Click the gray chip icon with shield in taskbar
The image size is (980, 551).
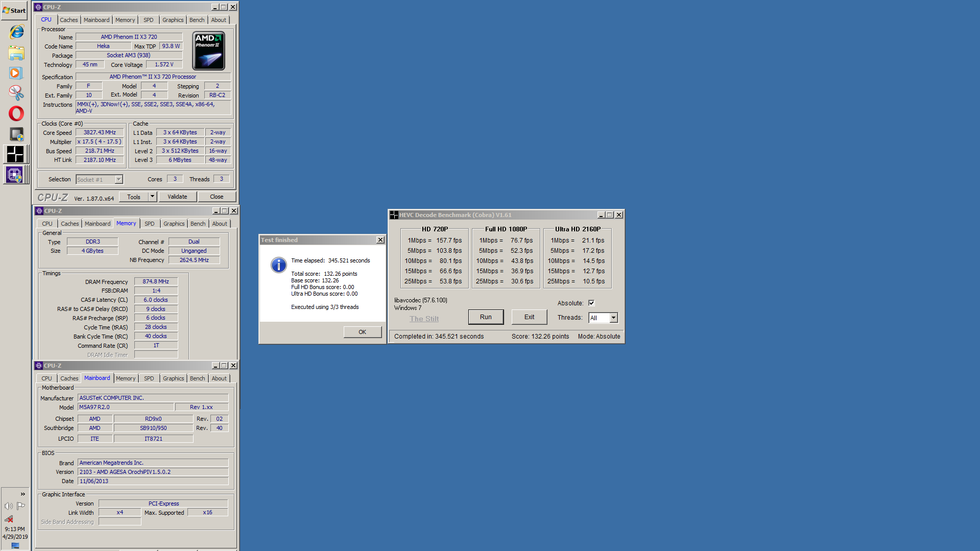point(16,134)
